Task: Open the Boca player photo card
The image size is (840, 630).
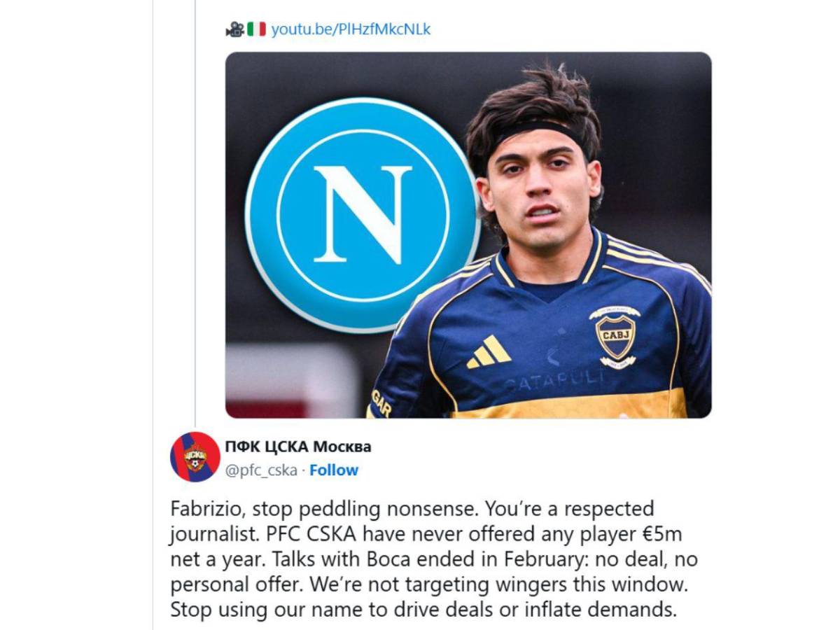Action: (x=468, y=234)
